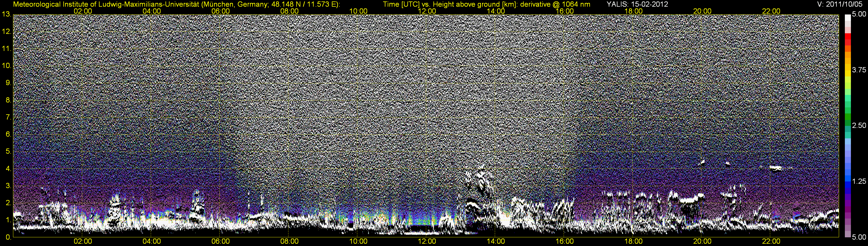Click '10:00' on the upper time axis

(x=358, y=11)
